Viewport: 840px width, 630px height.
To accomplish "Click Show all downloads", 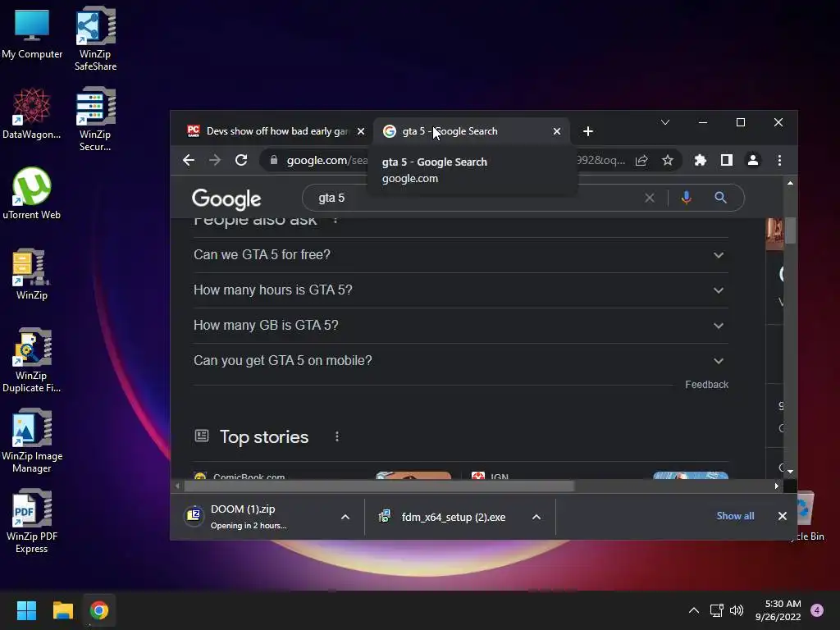I will tap(735, 516).
